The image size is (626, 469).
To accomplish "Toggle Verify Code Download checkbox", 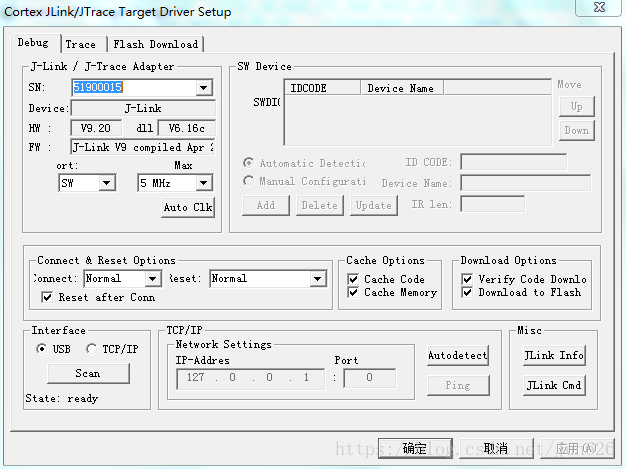I will tap(467, 279).
